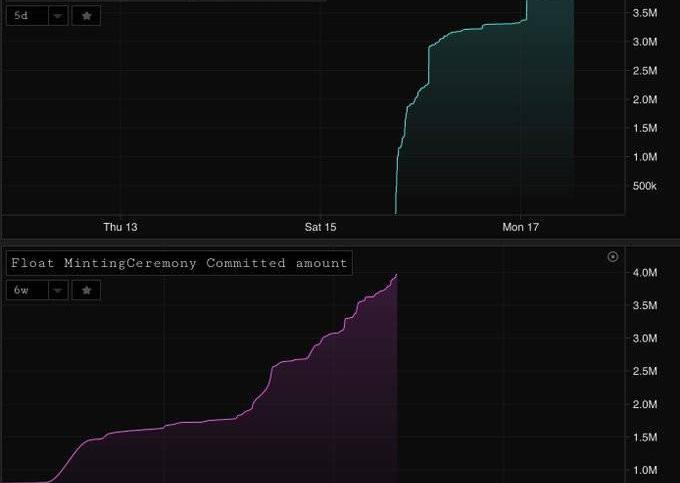Click the 1.0M label on upper chart axis
Screen dimensions: 680x483
(644, 157)
